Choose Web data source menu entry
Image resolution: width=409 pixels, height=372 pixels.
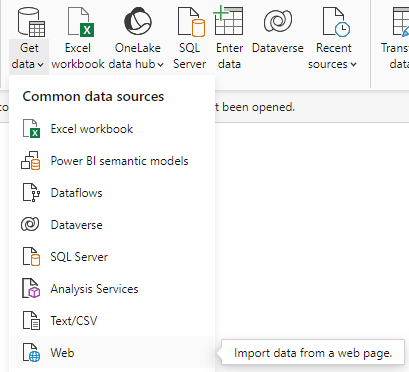click(112, 353)
